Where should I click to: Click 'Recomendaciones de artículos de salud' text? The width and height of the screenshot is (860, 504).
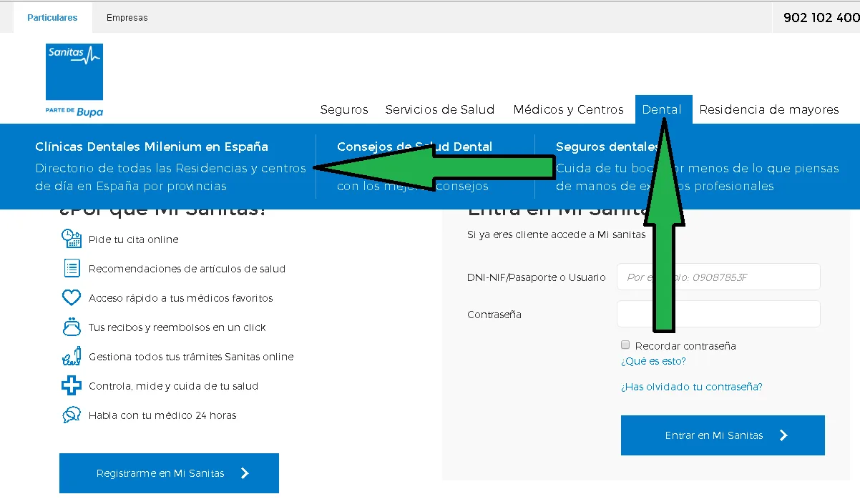pos(187,269)
